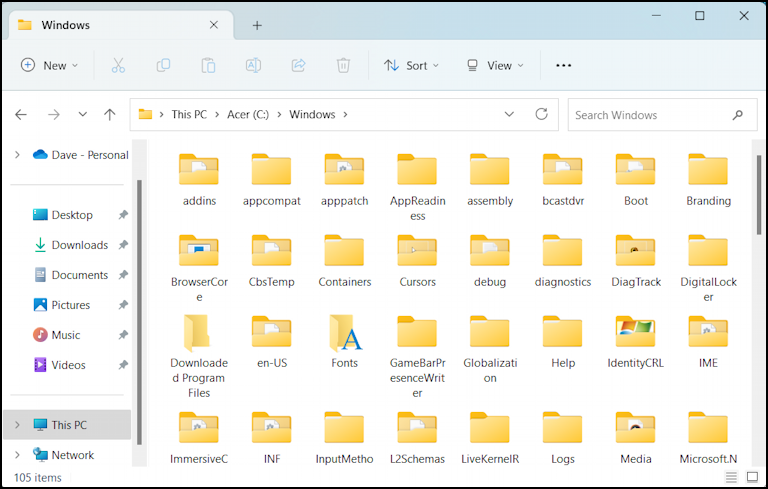The image size is (768, 489).
Task: Select the Boot folder
Action: point(635,180)
